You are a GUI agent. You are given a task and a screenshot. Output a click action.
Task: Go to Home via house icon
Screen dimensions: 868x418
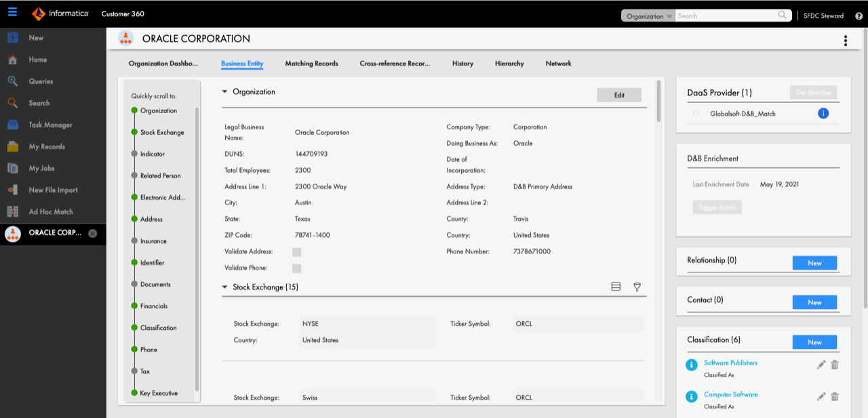click(x=12, y=60)
